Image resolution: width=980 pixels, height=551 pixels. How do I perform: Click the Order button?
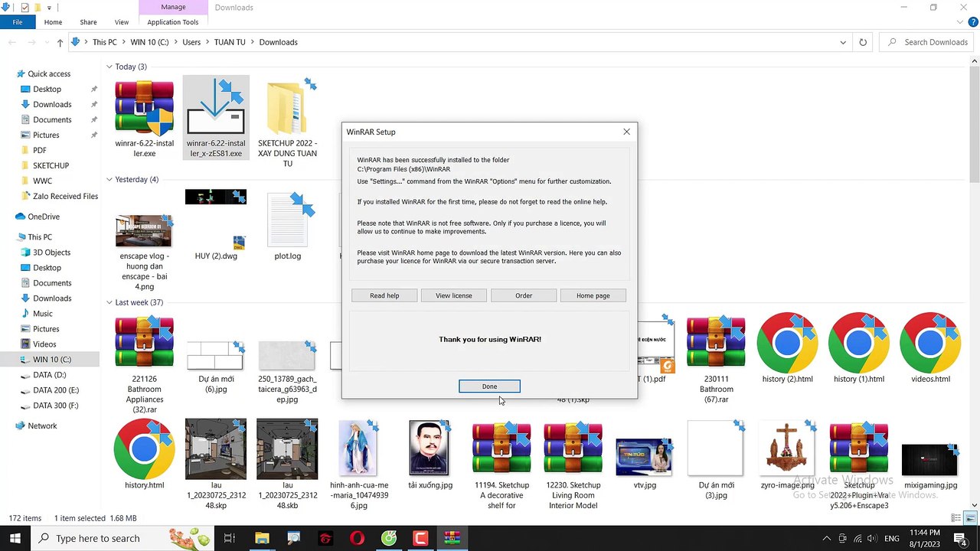tap(524, 295)
